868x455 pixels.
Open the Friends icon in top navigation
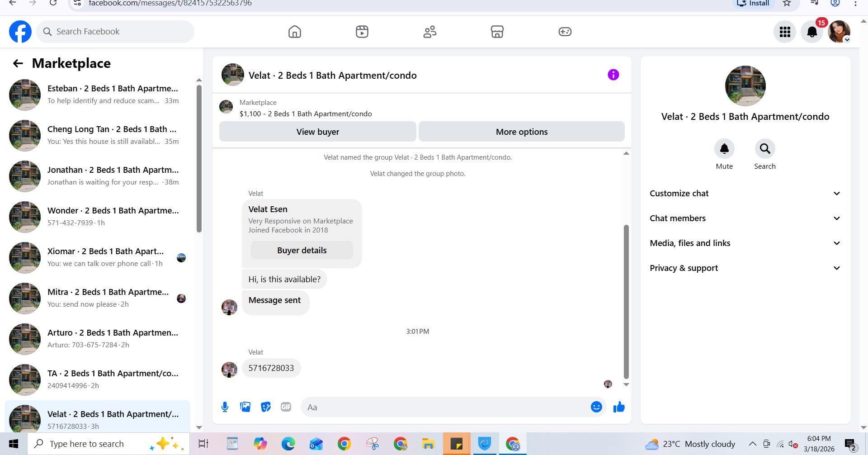[429, 32]
